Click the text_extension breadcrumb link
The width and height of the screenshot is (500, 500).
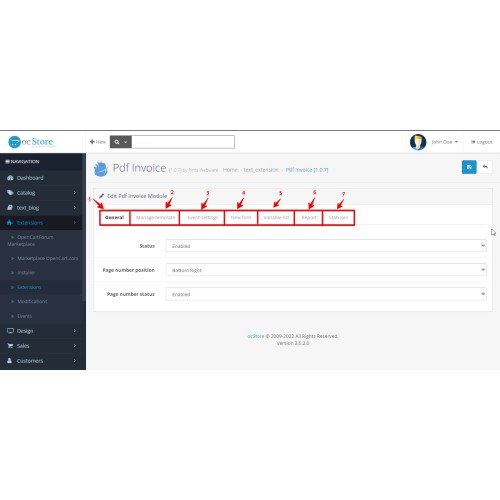(261, 170)
